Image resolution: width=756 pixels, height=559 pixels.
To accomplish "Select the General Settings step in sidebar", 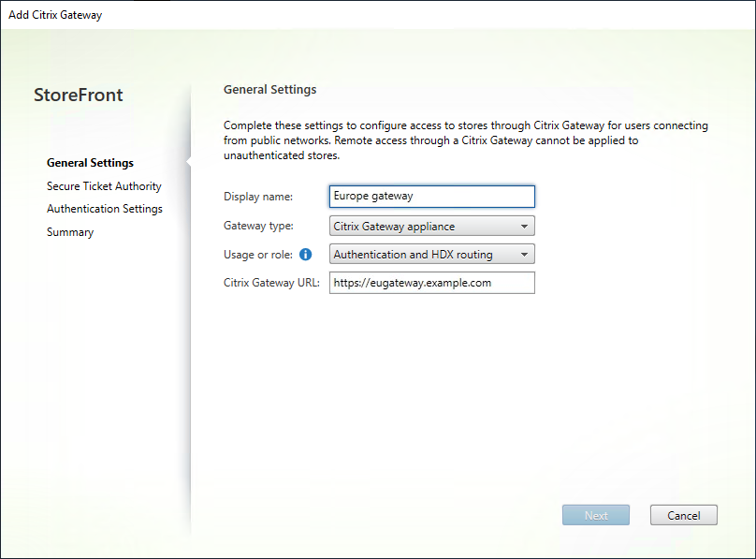I will pyautogui.click(x=90, y=163).
